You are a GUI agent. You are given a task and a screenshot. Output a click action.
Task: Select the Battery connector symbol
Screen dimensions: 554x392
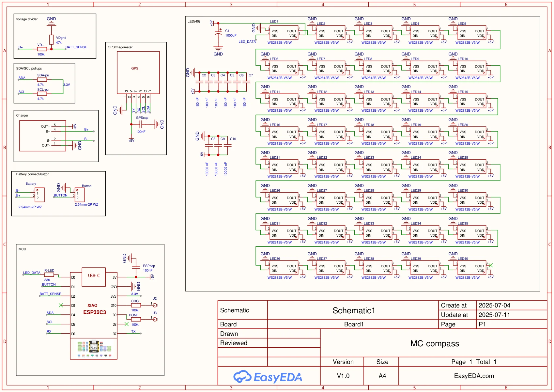coord(39,195)
